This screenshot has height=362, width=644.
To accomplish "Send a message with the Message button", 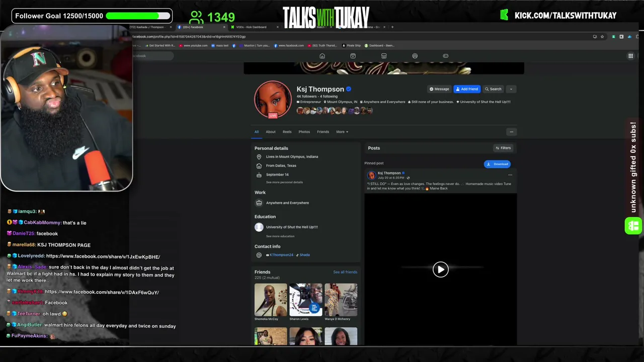I will pyautogui.click(x=439, y=89).
